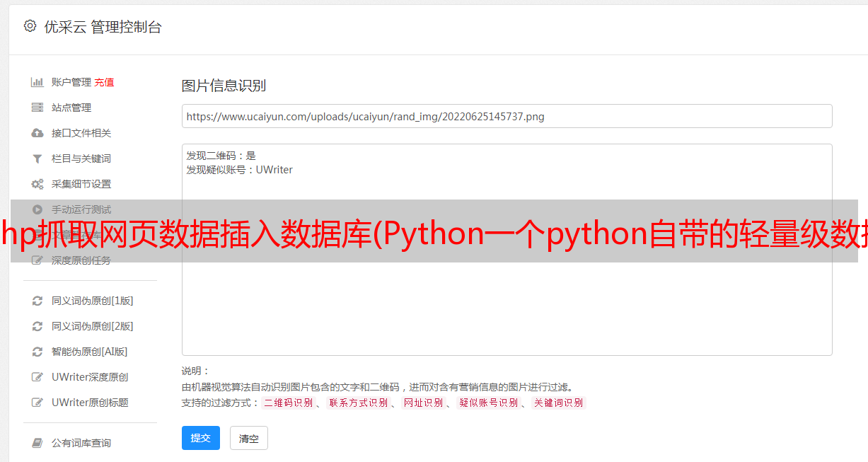Open 深度原创任务 menu item

click(x=81, y=260)
